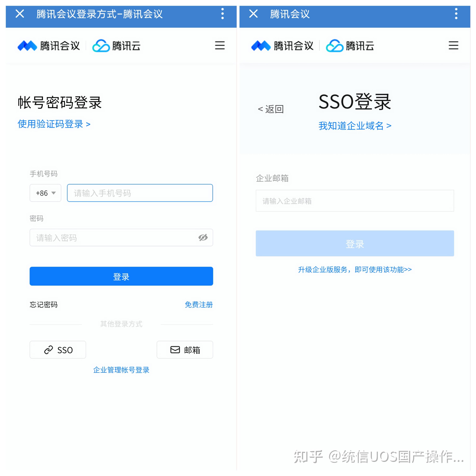
Task: Go back via < 返回
Action: pyautogui.click(x=271, y=109)
